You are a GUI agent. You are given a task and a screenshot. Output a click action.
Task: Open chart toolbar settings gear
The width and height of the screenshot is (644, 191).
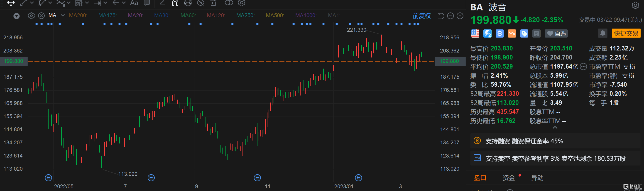click(x=242, y=3)
